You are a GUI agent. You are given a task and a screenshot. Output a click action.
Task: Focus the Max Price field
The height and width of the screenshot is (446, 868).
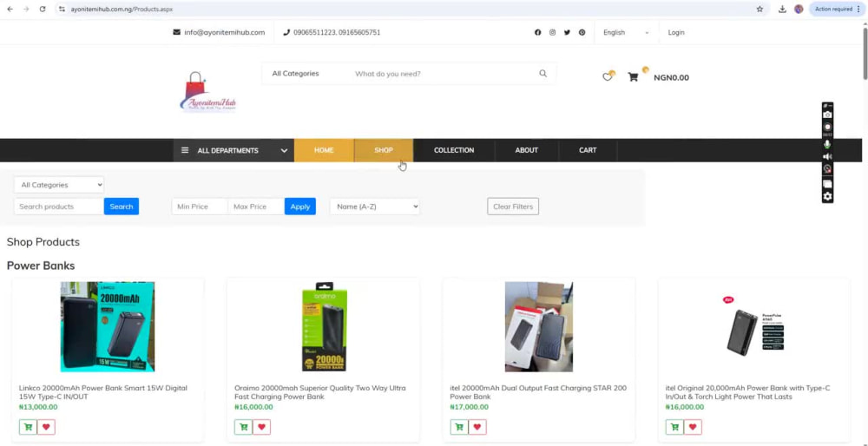coord(256,207)
